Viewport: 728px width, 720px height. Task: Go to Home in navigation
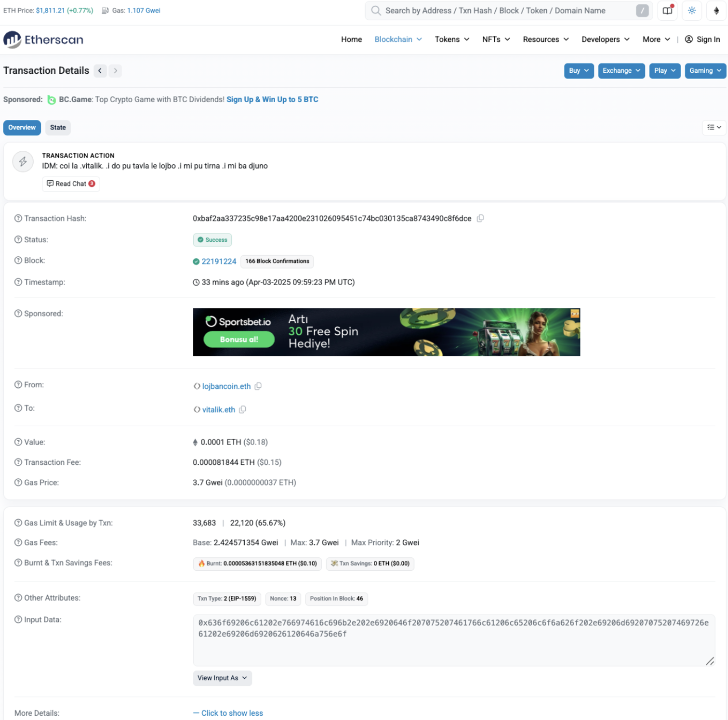coord(352,39)
